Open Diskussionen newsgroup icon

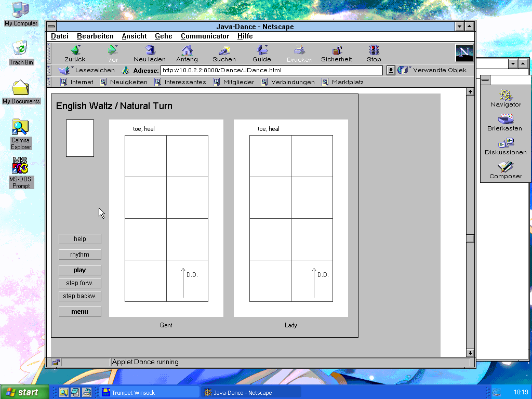coord(506,143)
